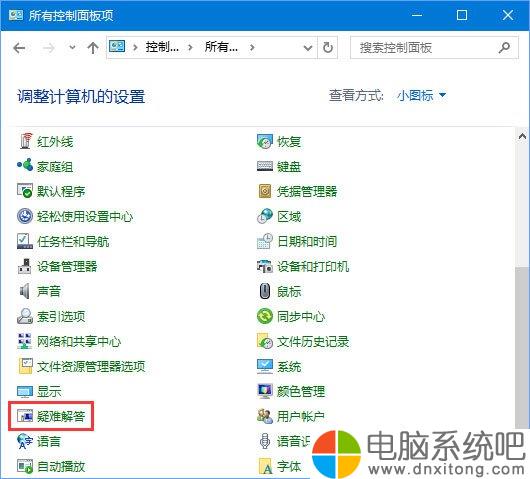Select 所有... breadcrumb segment
The width and height of the screenshot is (530, 479).
pos(221,47)
